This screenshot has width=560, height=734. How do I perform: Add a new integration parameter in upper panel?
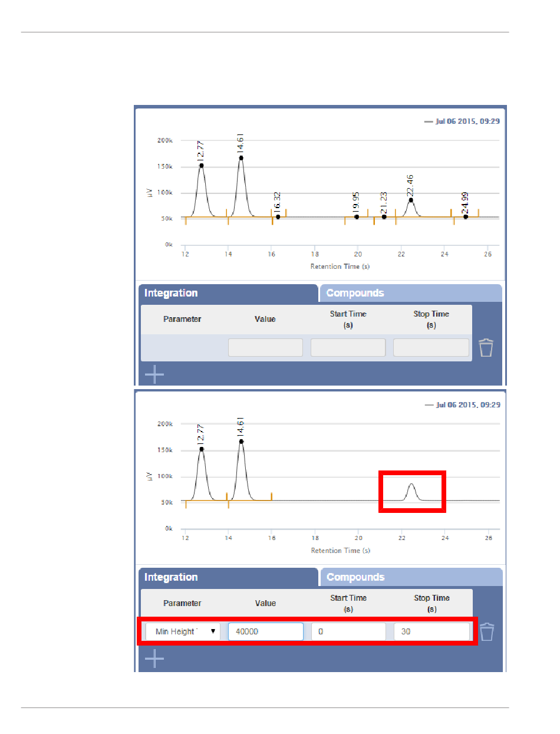[154, 374]
